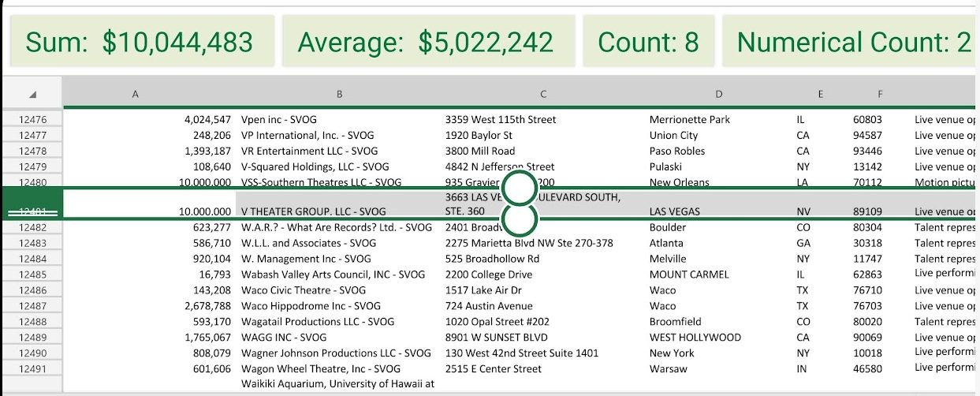Tap the bottom selection handle circle

tap(519, 220)
